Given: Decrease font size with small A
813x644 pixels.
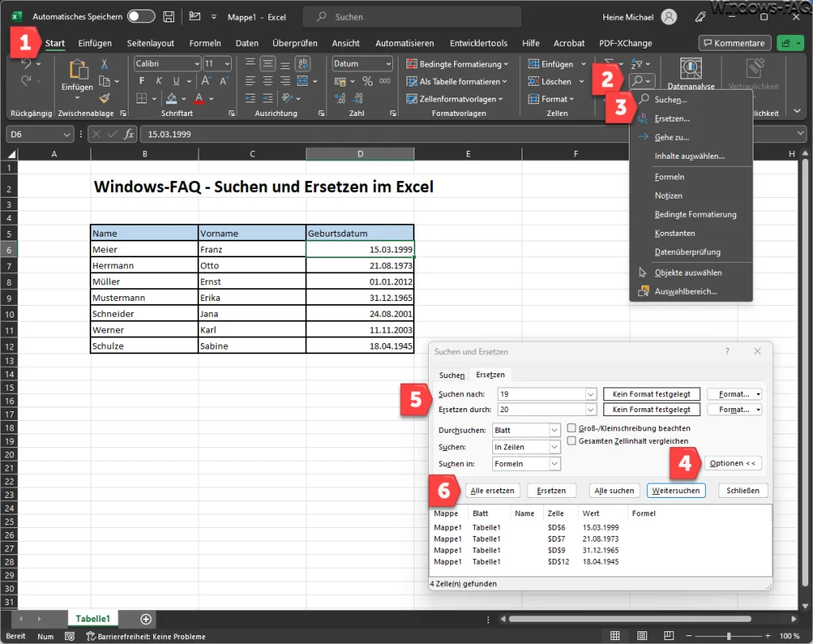Looking at the screenshot, I should [x=223, y=81].
